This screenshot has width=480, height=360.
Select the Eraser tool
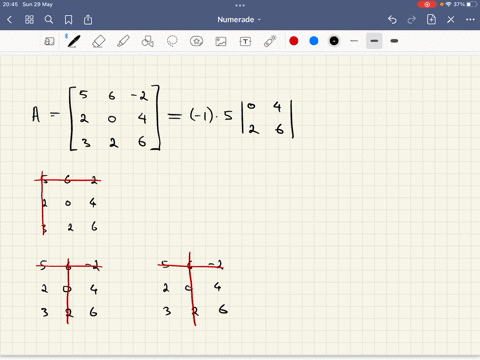click(x=98, y=41)
